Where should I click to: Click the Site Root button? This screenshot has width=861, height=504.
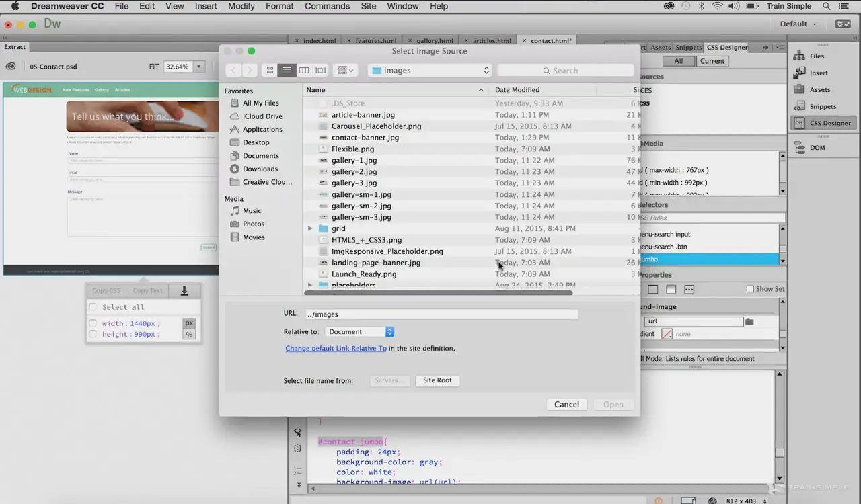(437, 380)
